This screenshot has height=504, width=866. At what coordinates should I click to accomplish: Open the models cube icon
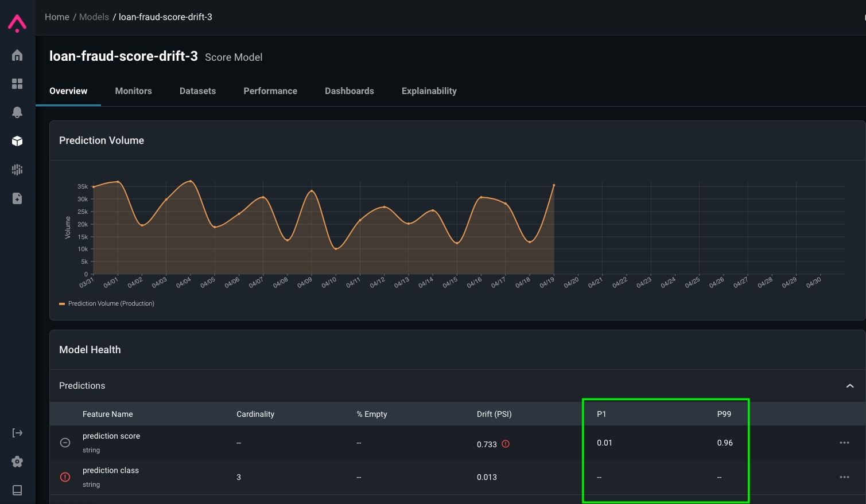coord(17,141)
